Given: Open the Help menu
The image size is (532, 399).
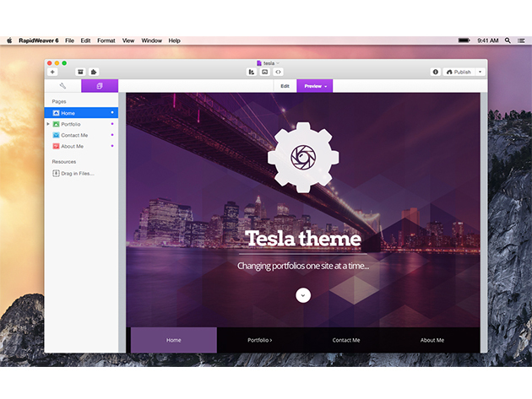Looking at the screenshot, I should [x=175, y=40].
